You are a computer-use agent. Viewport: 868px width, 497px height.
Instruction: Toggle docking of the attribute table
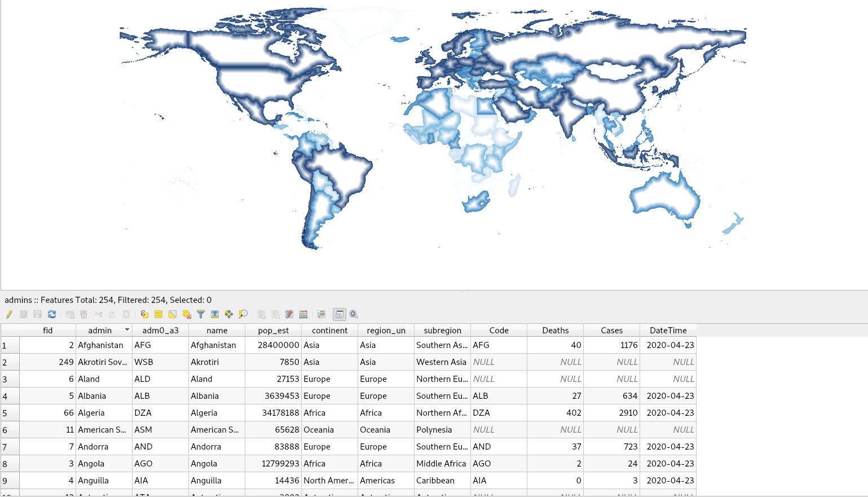click(x=340, y=314)
